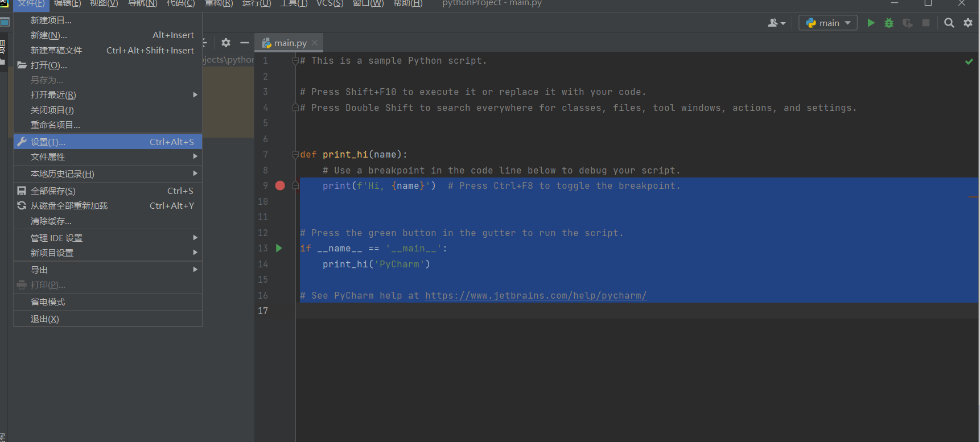This screenshot has width=980, height=442.
Task: Click 打开(O)... with folder icon
Action: pos(108,65)
